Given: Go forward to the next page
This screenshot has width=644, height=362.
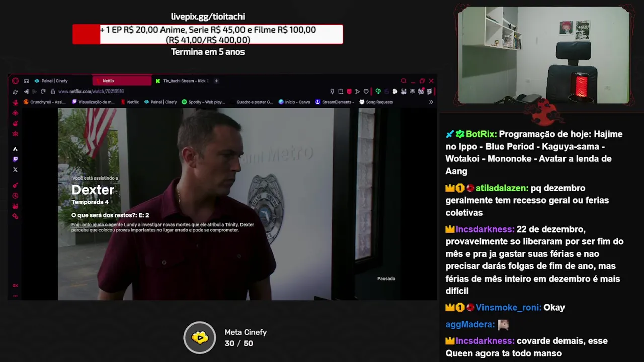Looking at the screenshot, I should coord(34,92).
